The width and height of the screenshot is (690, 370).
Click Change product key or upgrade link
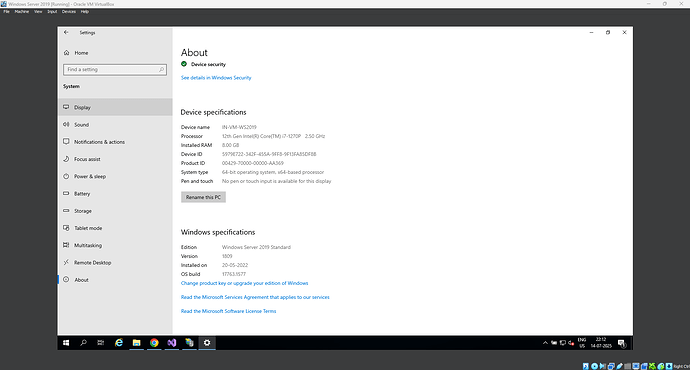[244, 283]
